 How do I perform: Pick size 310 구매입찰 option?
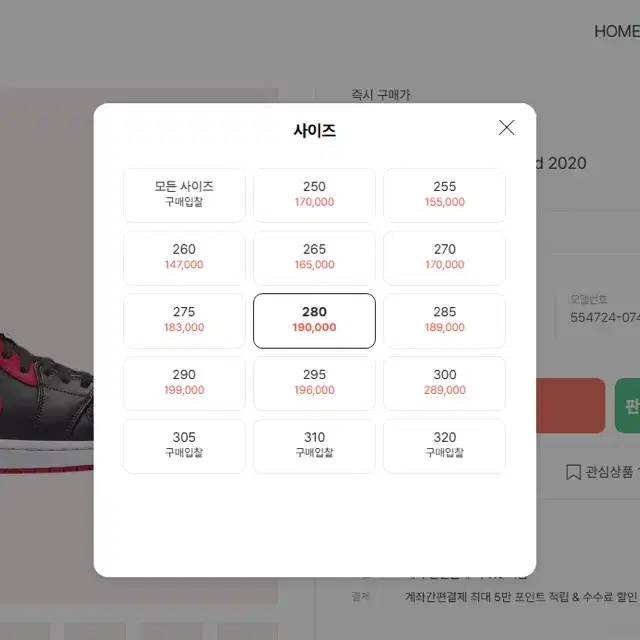coord(314,447)
